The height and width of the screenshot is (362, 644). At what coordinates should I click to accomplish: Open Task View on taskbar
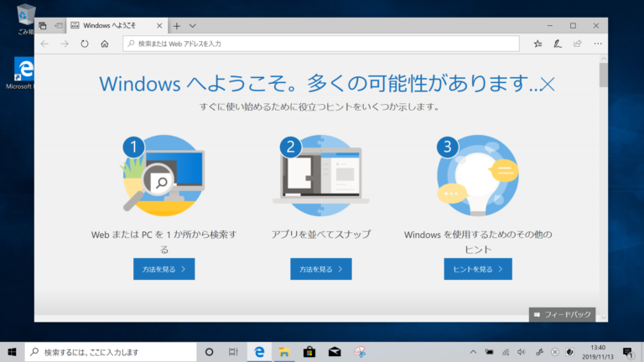(233, 352)
